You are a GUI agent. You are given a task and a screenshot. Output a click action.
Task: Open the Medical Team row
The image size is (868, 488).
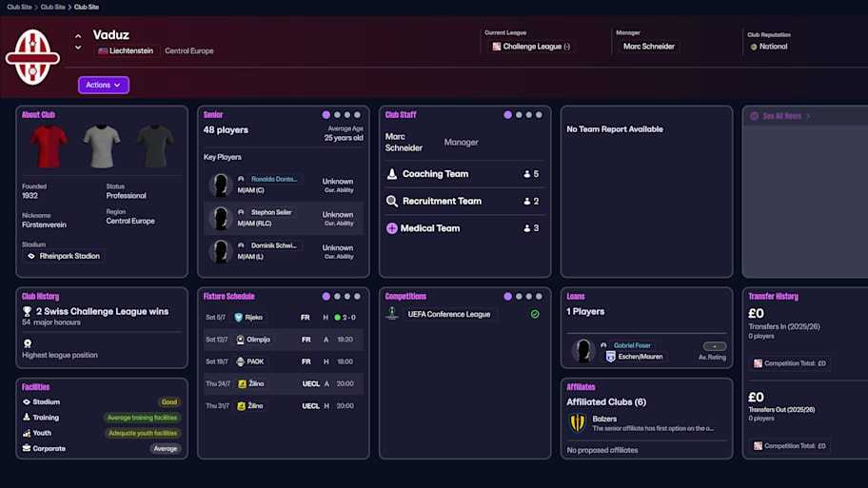click(464, 228)
